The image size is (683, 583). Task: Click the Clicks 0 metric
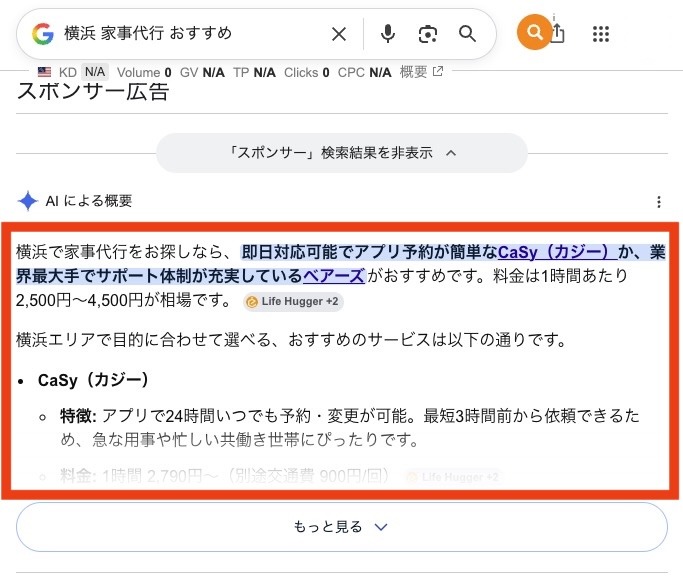tap(307, 72)
